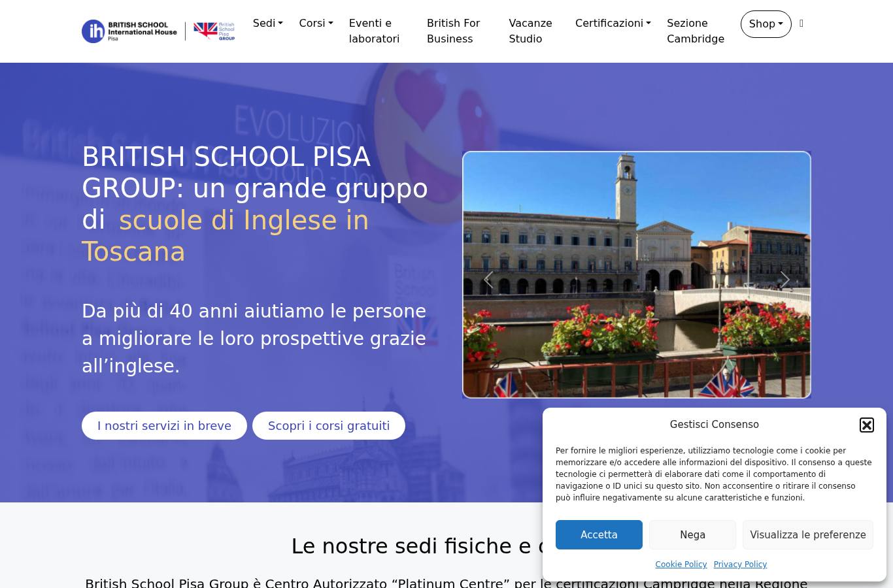
Task: Click the International House British School logo
Action: click(x=129, y=31)
